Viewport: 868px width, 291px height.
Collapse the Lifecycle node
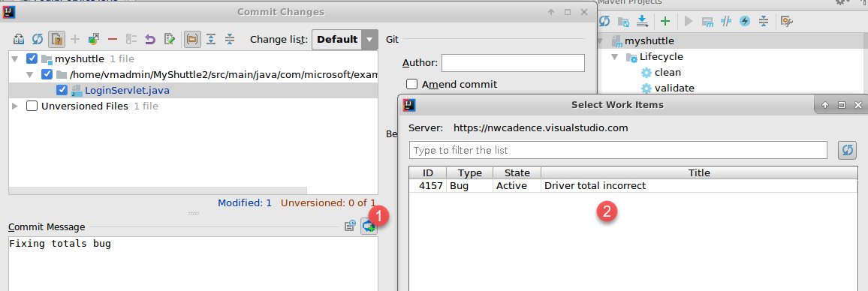tap(614, 56)
